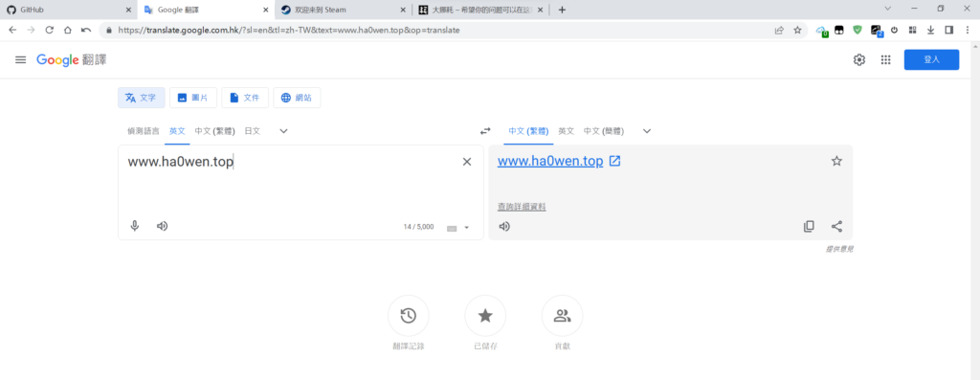Toggle the browser side panel
Screen dimensions: 980x380
coord(948,30)
